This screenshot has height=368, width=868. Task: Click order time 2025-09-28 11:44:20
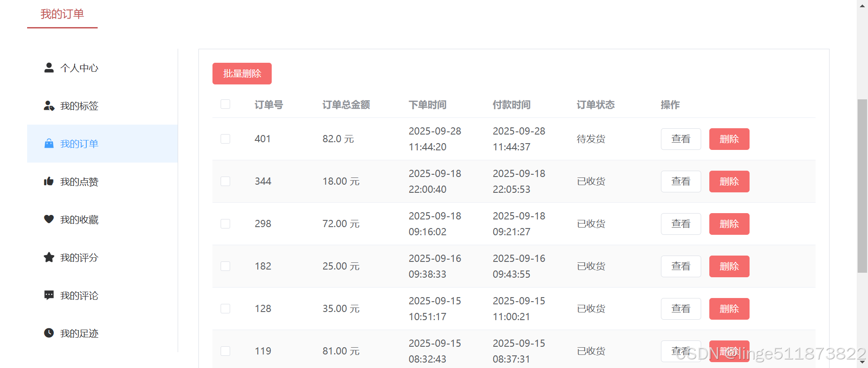(x=435, y=139)
